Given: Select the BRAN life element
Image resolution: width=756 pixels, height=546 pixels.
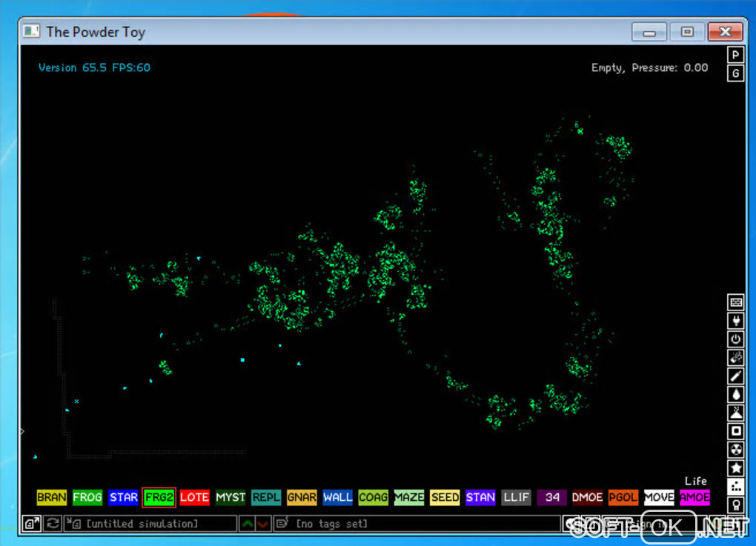Looking at the screenshot, I should [x=52, y=497].
